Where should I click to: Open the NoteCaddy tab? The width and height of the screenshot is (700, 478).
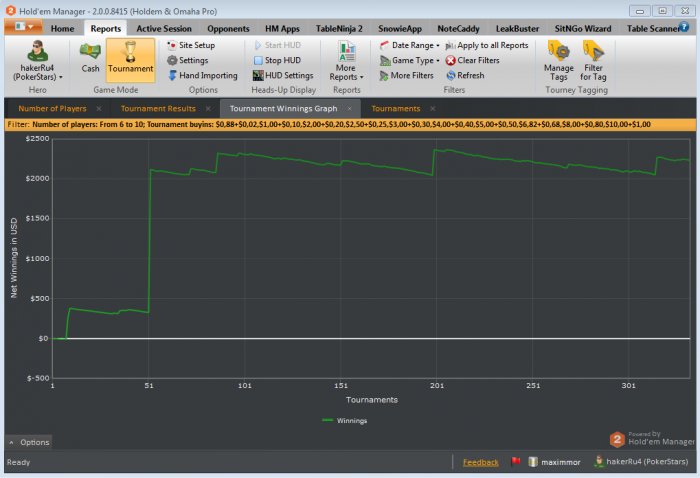click(x=458, y=29)
